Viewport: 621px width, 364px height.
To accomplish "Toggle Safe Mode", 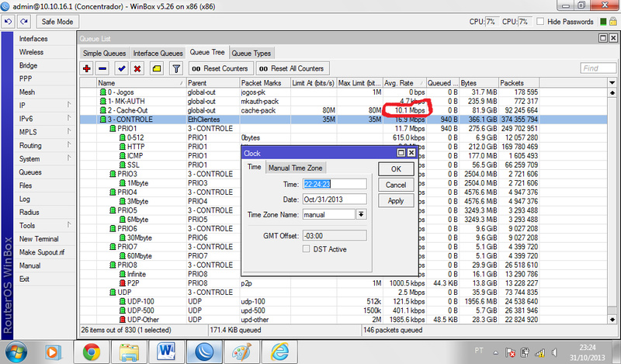I will (x=57, y=22).
